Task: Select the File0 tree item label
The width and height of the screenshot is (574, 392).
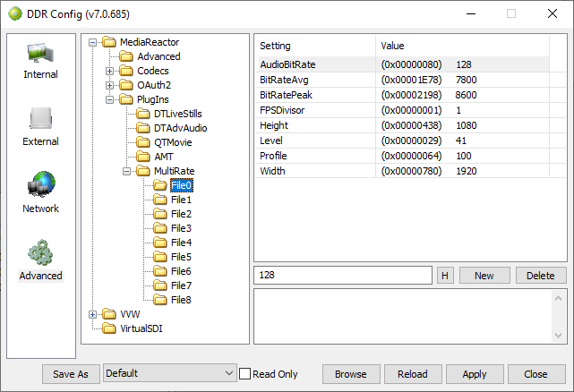Action: point(181,185)
